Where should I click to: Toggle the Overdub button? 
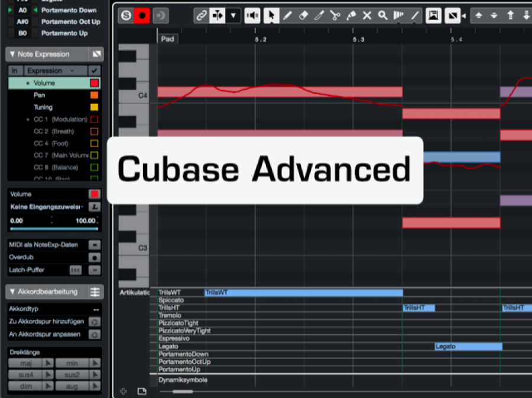(x=95, y=257)
